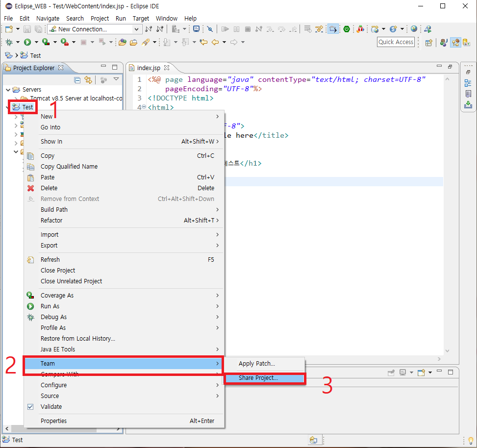Click the green Run button icon
Screen dimensions: 477x448
point(27,42)
